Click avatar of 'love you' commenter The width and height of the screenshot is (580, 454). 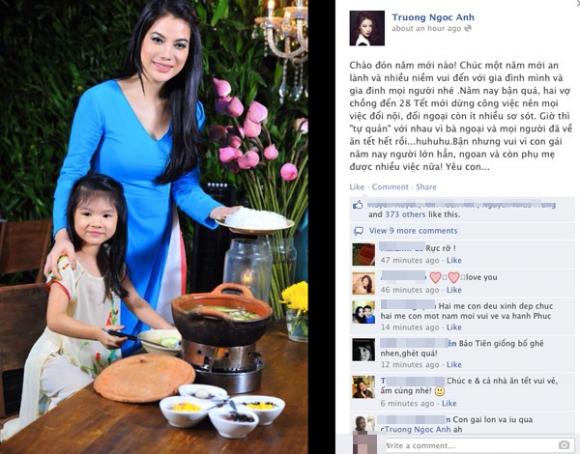pos(363,283)
